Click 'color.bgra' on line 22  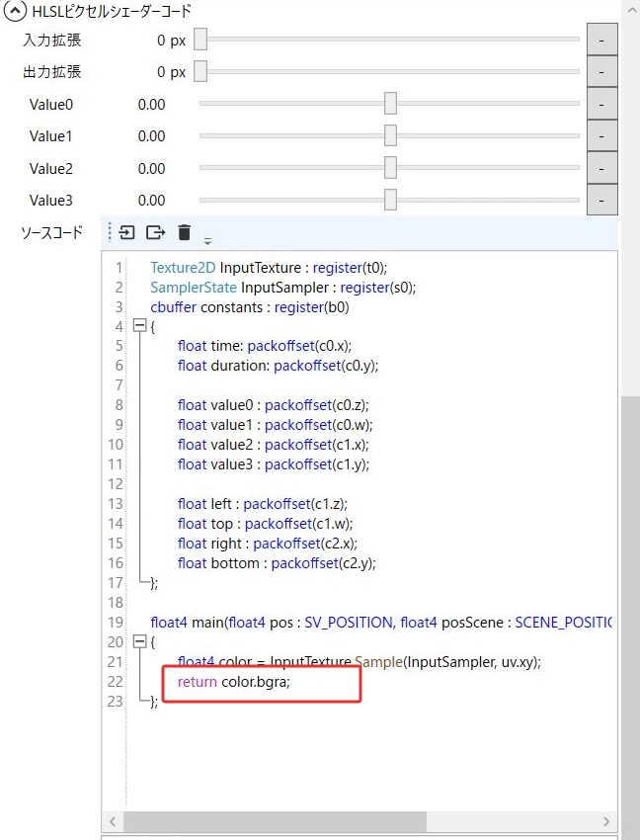[254, 682]
